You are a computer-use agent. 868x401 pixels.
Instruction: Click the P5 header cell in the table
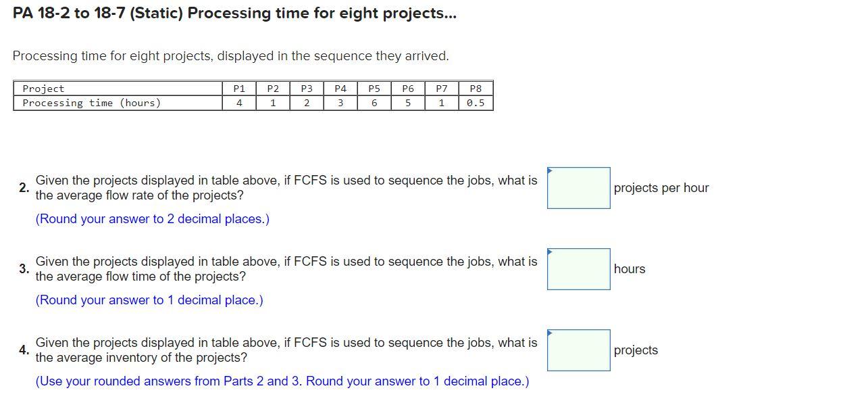[x=374, y=88]
